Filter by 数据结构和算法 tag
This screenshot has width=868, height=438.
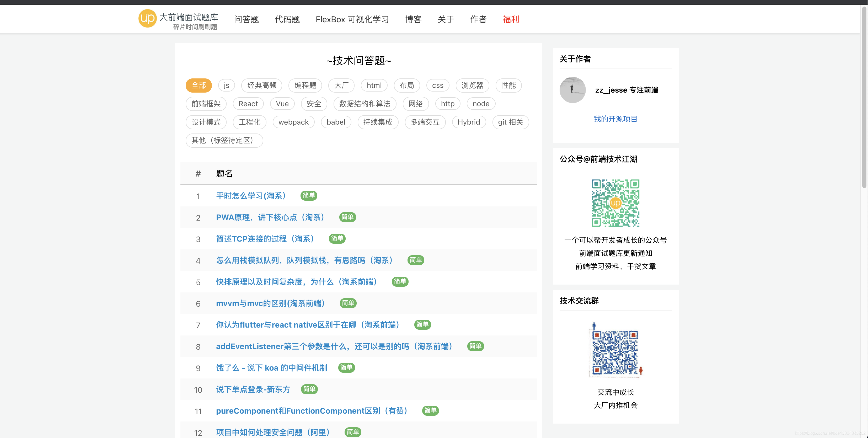(x=365, y=104)
